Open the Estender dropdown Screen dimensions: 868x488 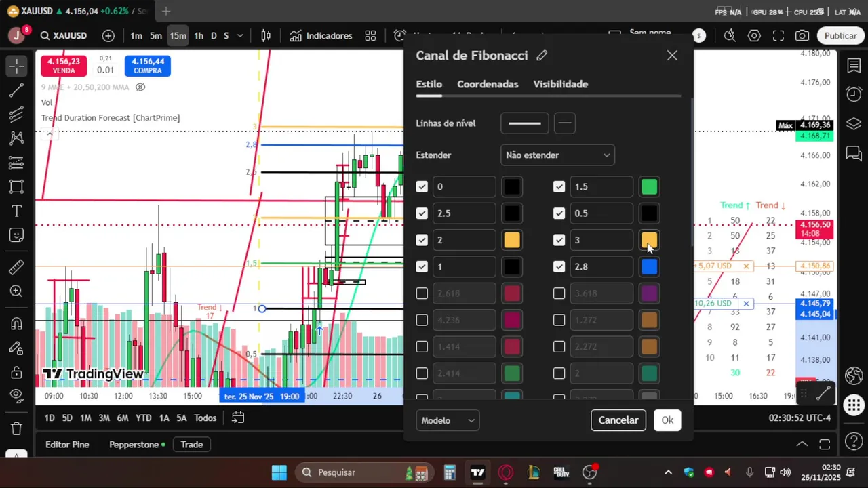point(557,155)
